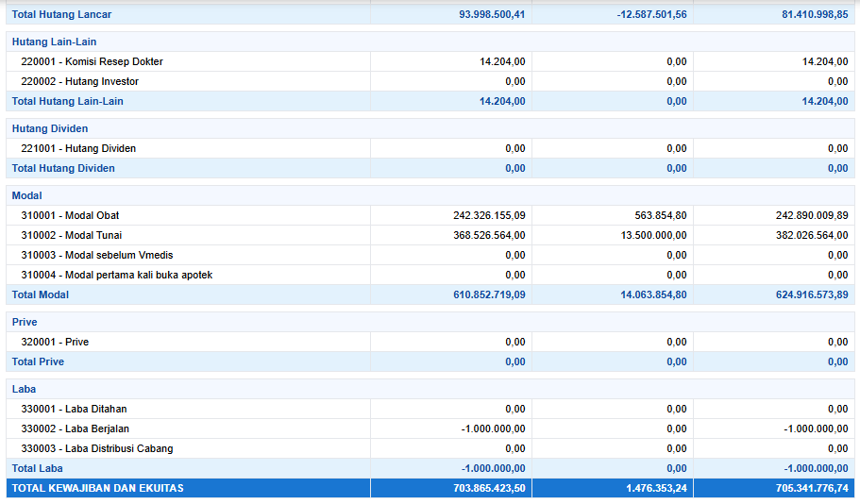Click the Total Modal row label
Viewport: 860px width, 504px height.
[x=40, y=294]
